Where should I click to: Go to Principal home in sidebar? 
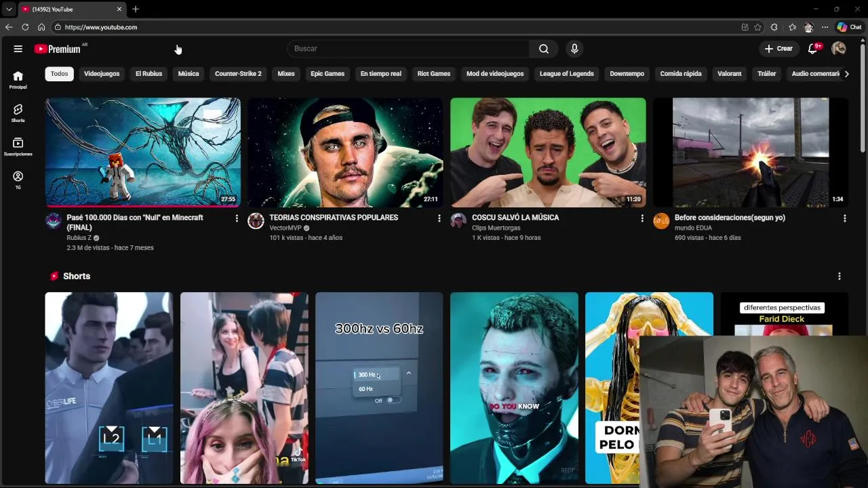coord(18,80)
